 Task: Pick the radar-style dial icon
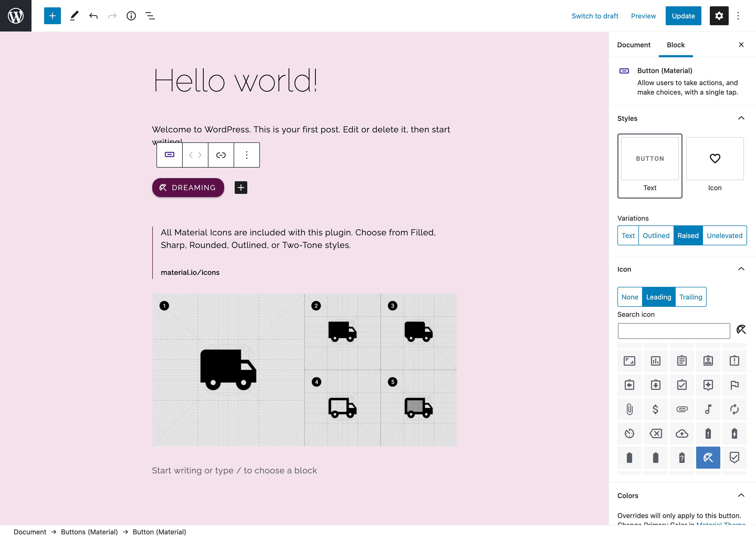click(x=629, y=433)
